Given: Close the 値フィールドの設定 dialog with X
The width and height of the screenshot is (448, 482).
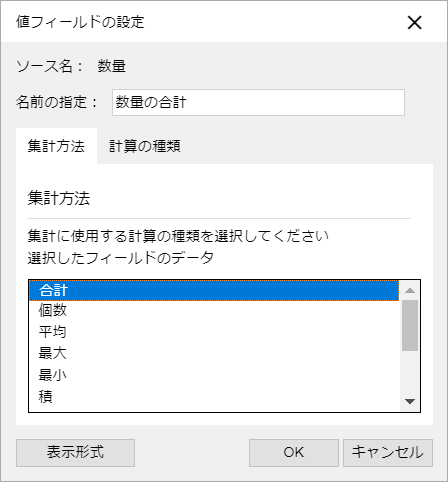Looking at the screenshot, I should click(x=414, y=22).
